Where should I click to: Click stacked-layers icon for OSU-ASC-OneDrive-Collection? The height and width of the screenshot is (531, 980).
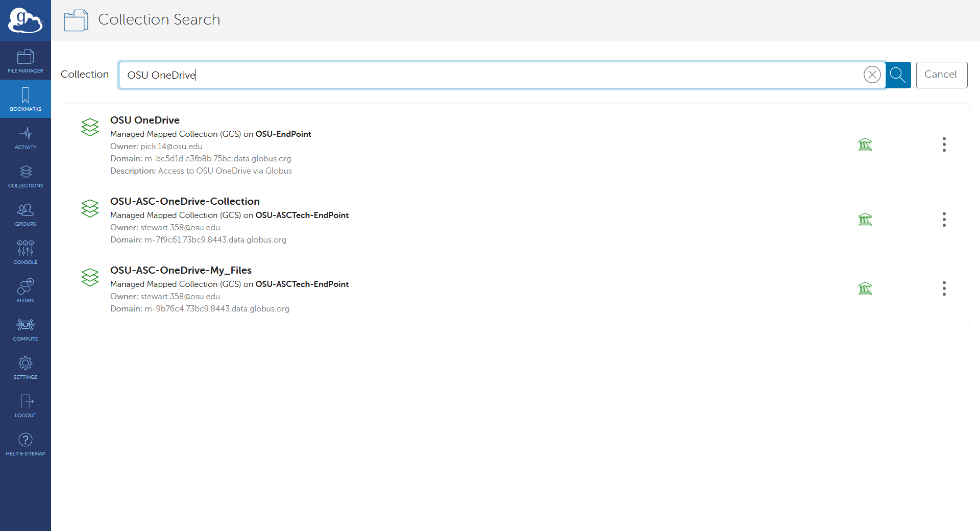90,208
